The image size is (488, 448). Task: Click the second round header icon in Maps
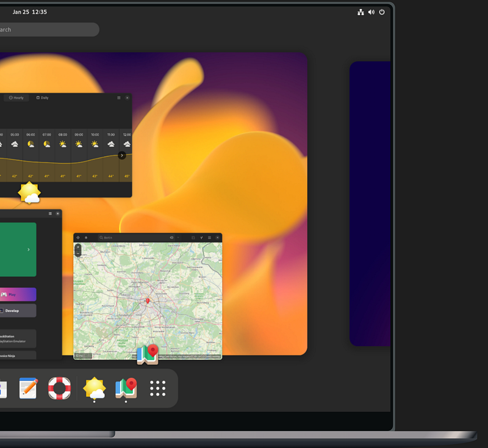(86, 238)
